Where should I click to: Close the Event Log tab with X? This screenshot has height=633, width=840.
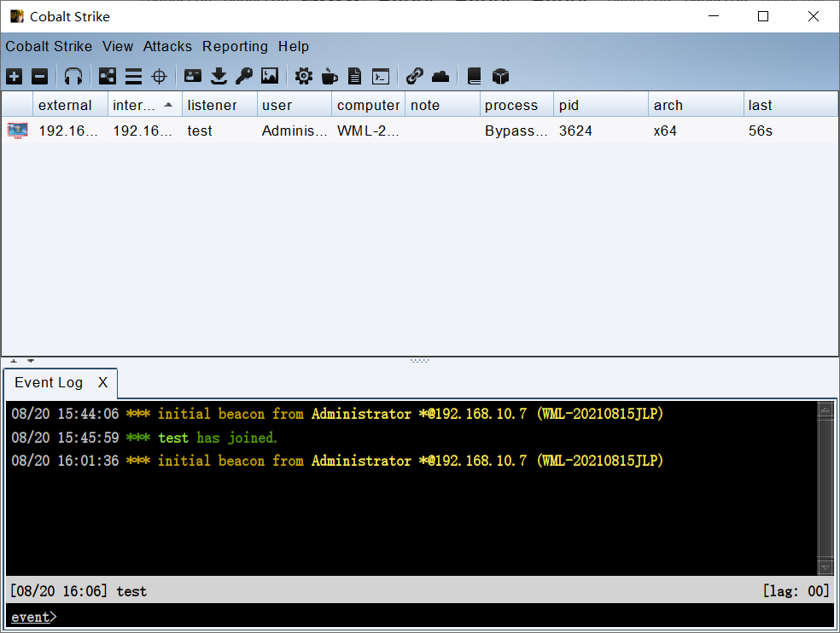102,382
